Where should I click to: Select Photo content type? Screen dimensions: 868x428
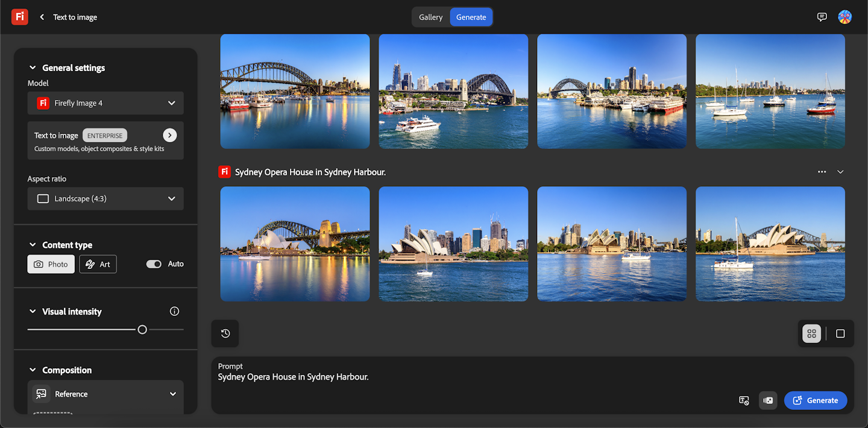pyautogui.click(x=51, y=264)
